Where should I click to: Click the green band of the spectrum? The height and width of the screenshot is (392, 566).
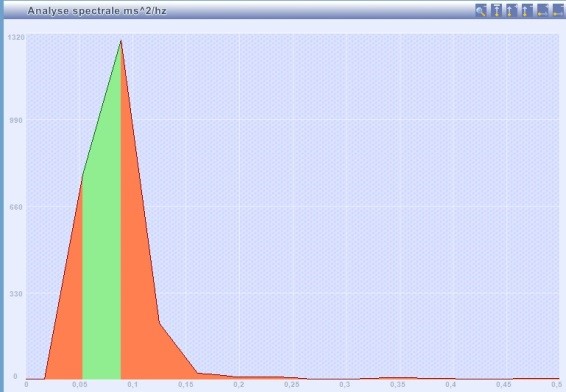click(x=102, y=253)
